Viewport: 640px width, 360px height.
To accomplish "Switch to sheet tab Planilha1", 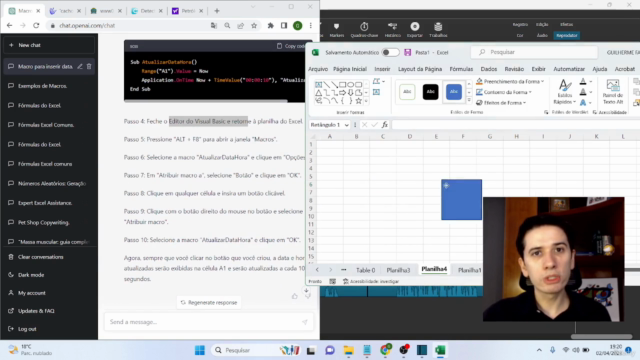I will tap(469, 270).
